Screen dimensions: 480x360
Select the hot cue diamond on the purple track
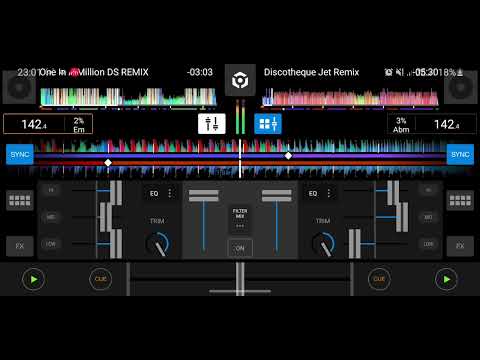pyautogui.click(x=288, y=156)
